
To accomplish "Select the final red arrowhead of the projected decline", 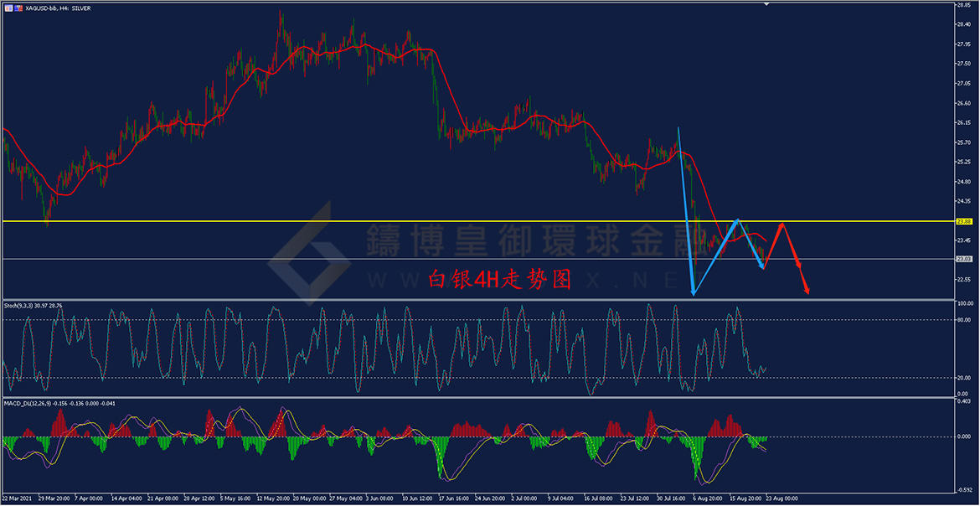I will (x=807, y=290).
